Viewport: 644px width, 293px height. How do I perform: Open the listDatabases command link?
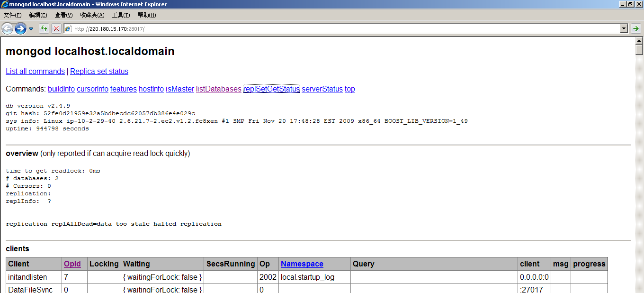[219, 89]
